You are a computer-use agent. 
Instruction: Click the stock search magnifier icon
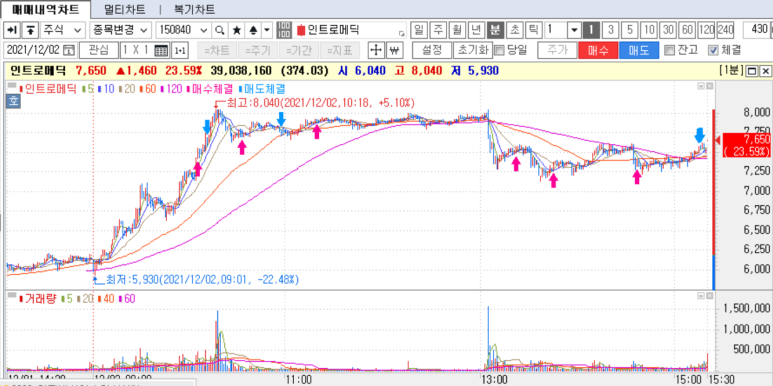[220, 30]
